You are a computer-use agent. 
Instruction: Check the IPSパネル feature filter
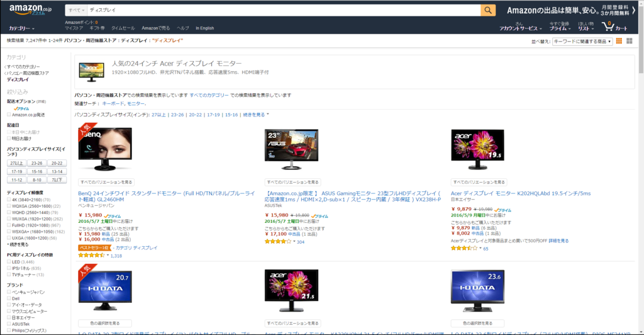(x=9, y=268)
